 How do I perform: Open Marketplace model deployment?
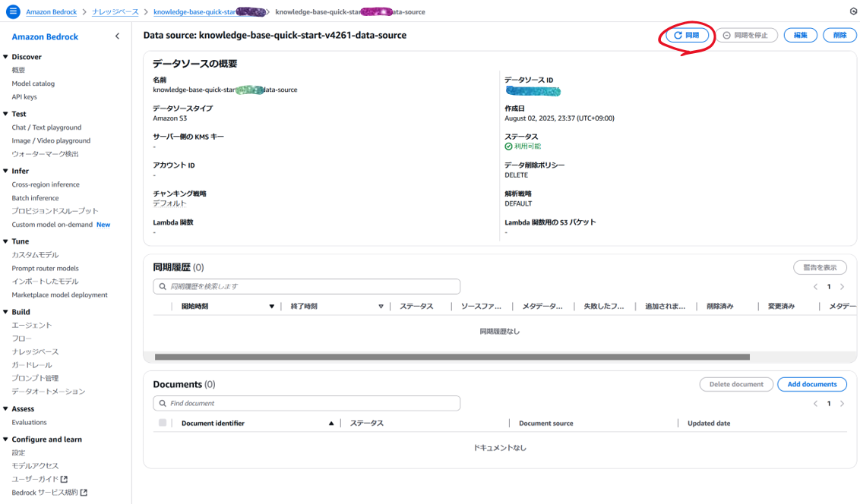click(60, 295)
